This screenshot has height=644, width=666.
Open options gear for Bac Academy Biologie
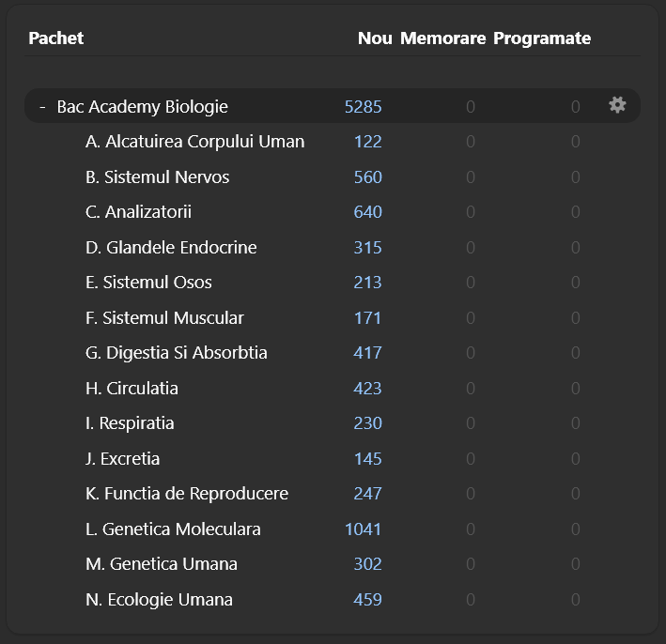(617, 105)
